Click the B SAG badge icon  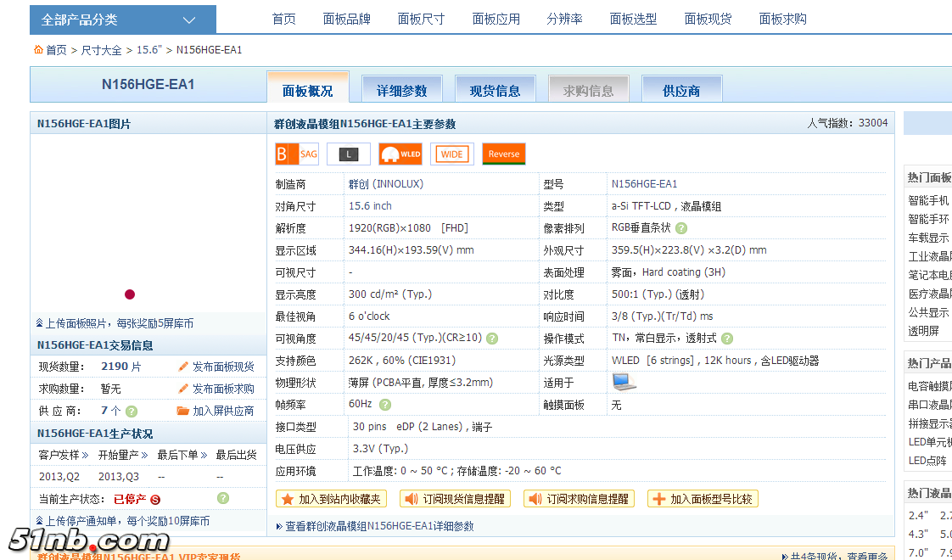coord(297,154)
